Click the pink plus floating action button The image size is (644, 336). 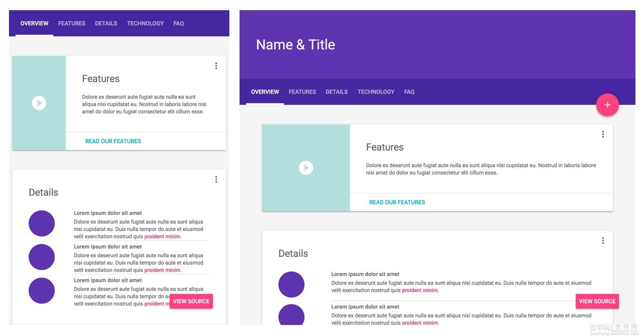pyautogui.click(x=607, y=105)
